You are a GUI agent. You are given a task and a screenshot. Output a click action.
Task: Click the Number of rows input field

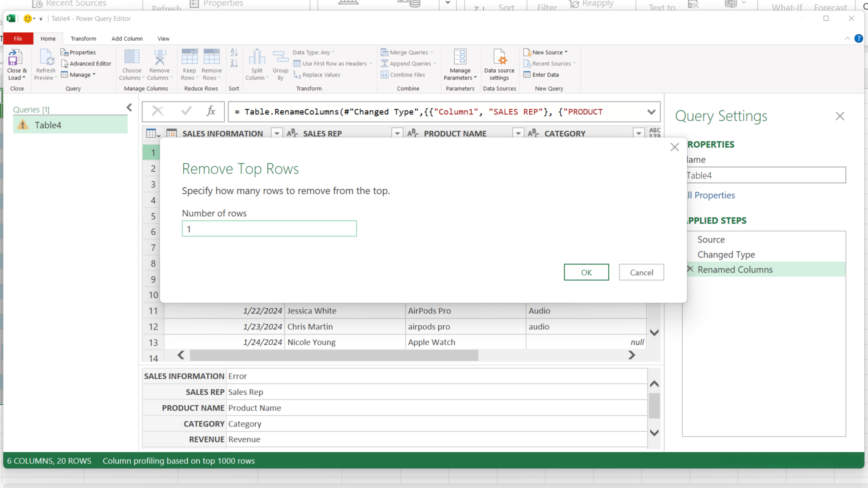point(269,229)
